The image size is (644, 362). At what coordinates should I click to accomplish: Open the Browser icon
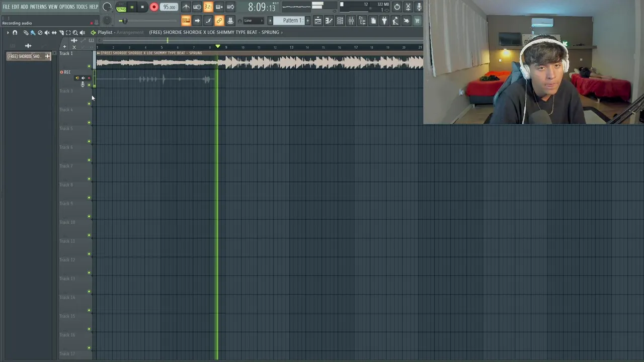tap(362, 21)
